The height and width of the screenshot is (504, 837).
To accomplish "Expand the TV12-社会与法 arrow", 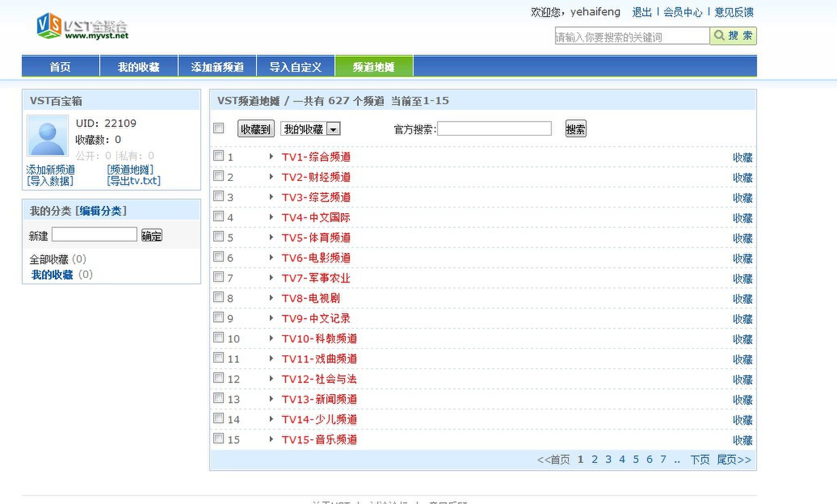I will (271, 378).
